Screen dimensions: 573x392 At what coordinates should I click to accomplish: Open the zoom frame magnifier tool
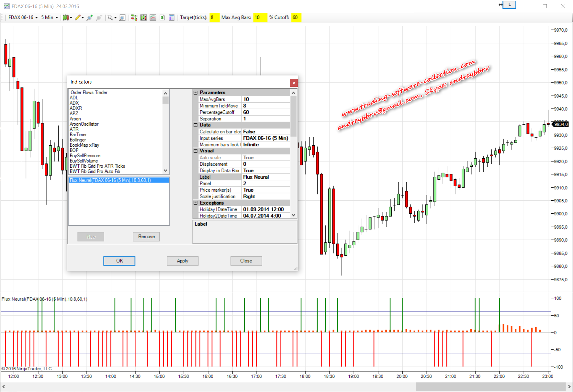(x=122, y=17)
